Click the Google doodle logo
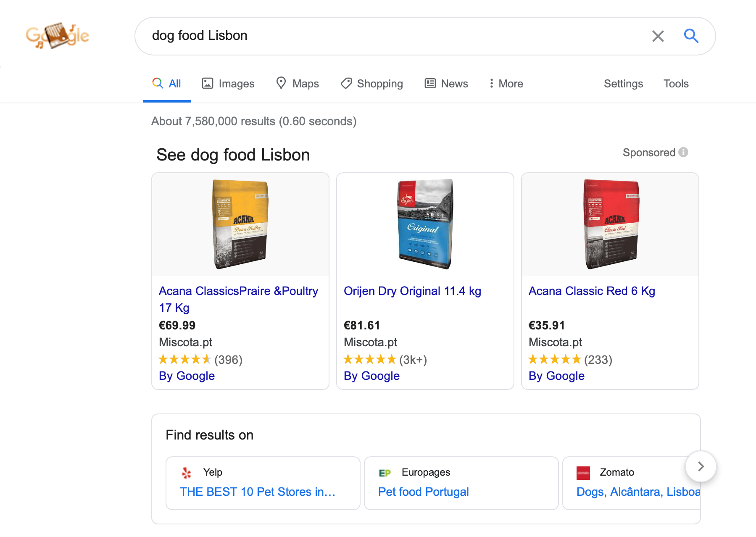The width and height of the screenshot is (756, 537). [58, 36]
